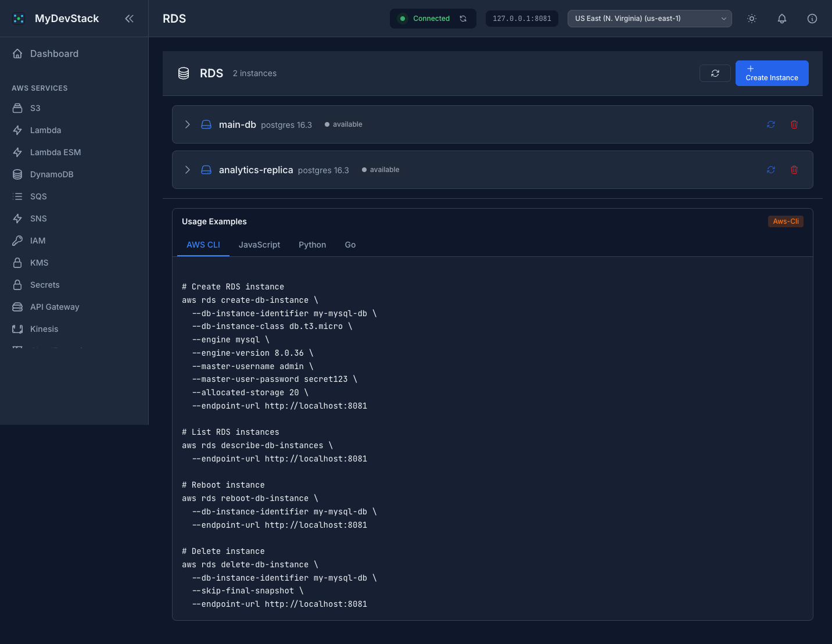This screenshot has width=832, height=644.
Task: Click the S3 bucket icon
Action: click(17, 108)
